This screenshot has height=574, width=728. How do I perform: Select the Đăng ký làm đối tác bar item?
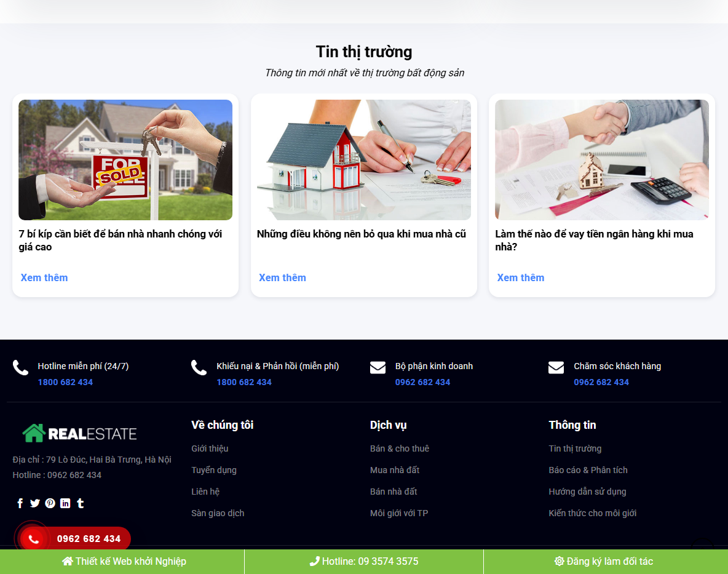(x=603, y=561)
